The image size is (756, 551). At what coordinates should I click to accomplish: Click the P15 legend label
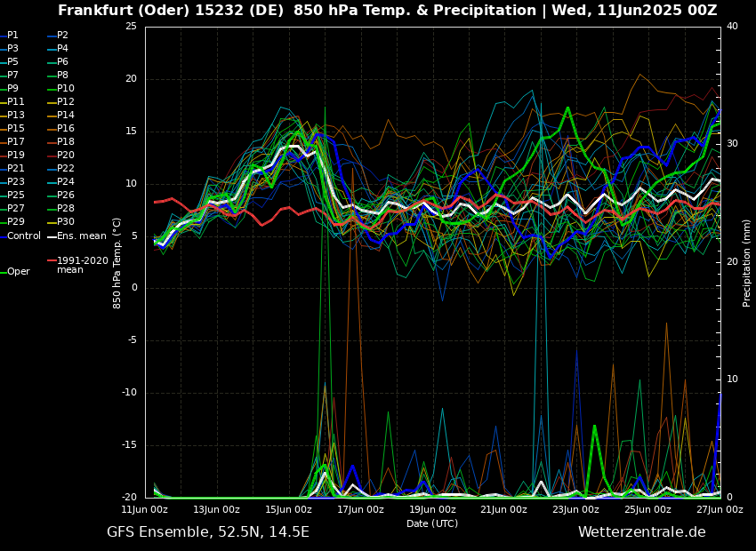(x=12, y=129)
